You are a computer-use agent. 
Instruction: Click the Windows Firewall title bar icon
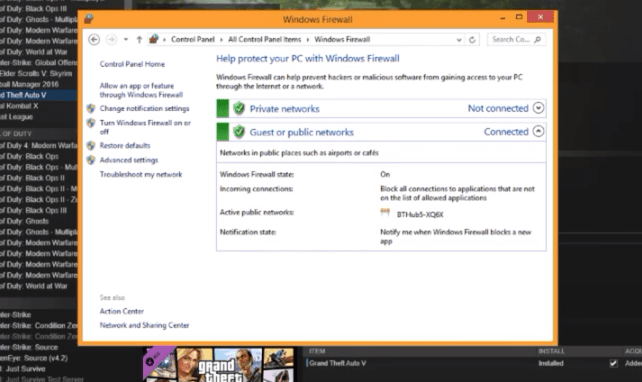tap(89, 19)
